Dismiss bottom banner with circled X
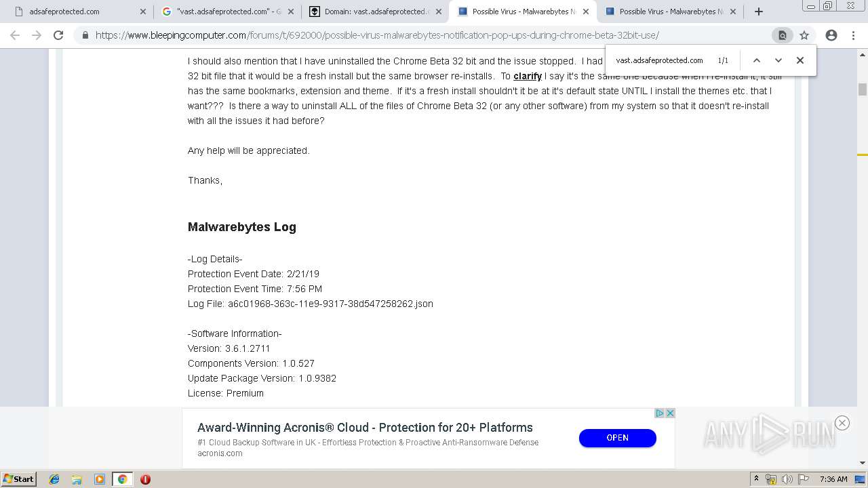 [842, 423]
